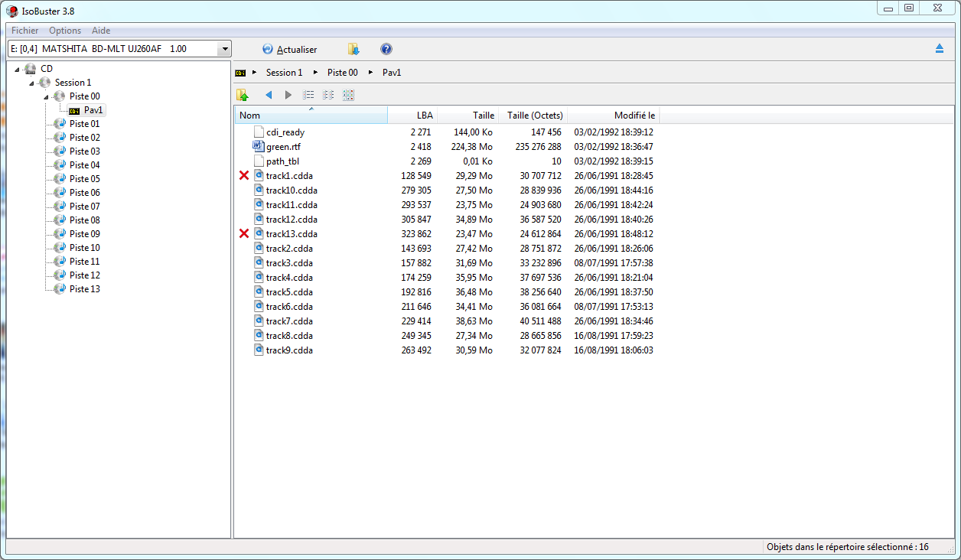Select the file name track9.cdda
961x560 pixels.
pyautogui.click(x=289, y=350)
